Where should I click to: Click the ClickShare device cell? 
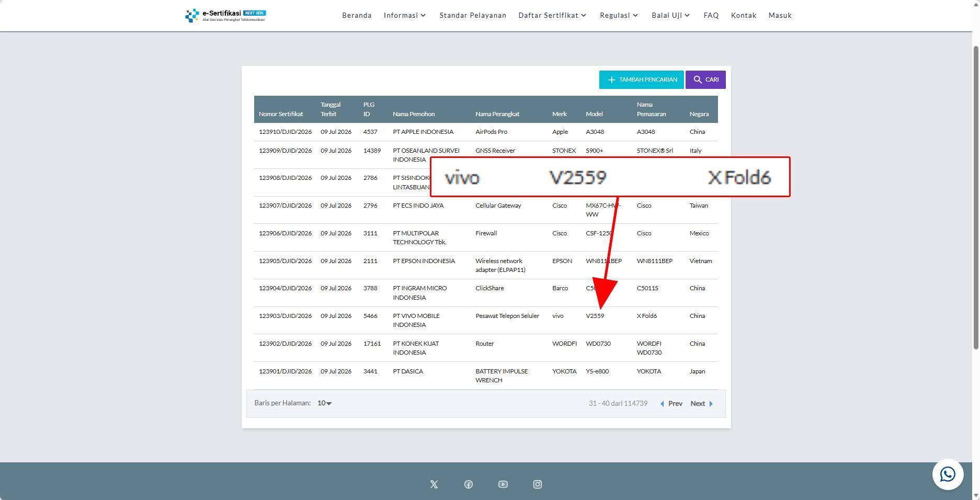pos(489,288)
